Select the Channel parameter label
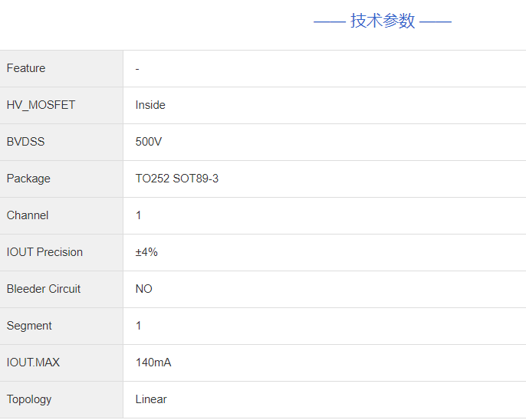Image resolution: width=526 pixels, height=420 pixels. (28, 215)
